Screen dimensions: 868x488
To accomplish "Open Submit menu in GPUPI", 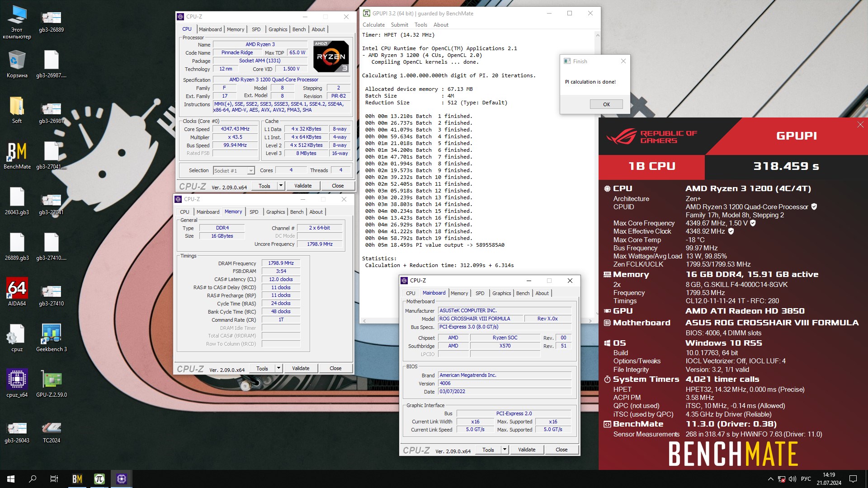I will 399,25.
